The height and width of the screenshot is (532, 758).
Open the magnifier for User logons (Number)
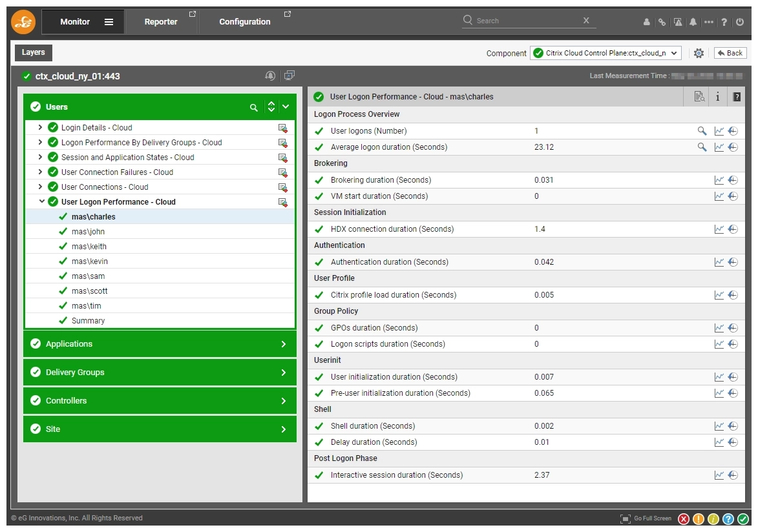click(x=702, y=130)
